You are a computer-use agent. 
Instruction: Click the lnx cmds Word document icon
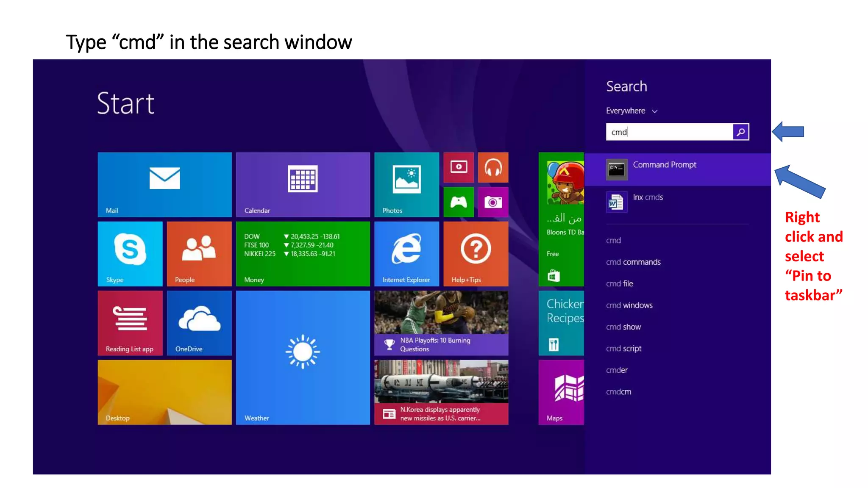(617, 202)
